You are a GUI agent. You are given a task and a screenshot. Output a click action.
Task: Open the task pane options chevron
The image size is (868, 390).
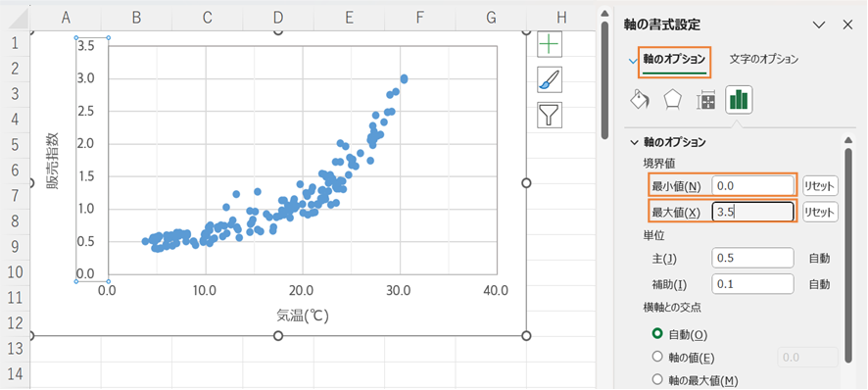[x=818, y=24]
